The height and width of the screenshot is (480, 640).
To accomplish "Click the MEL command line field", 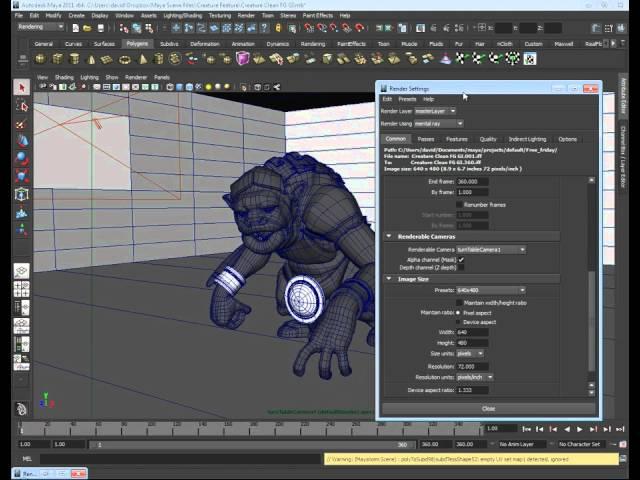I will (182, 459).
